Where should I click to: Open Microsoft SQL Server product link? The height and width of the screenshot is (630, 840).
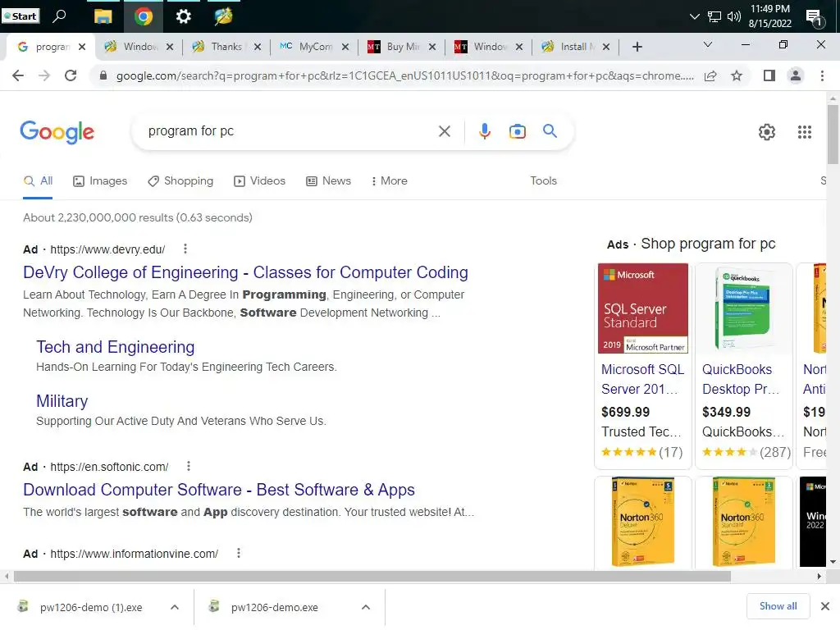642,379
